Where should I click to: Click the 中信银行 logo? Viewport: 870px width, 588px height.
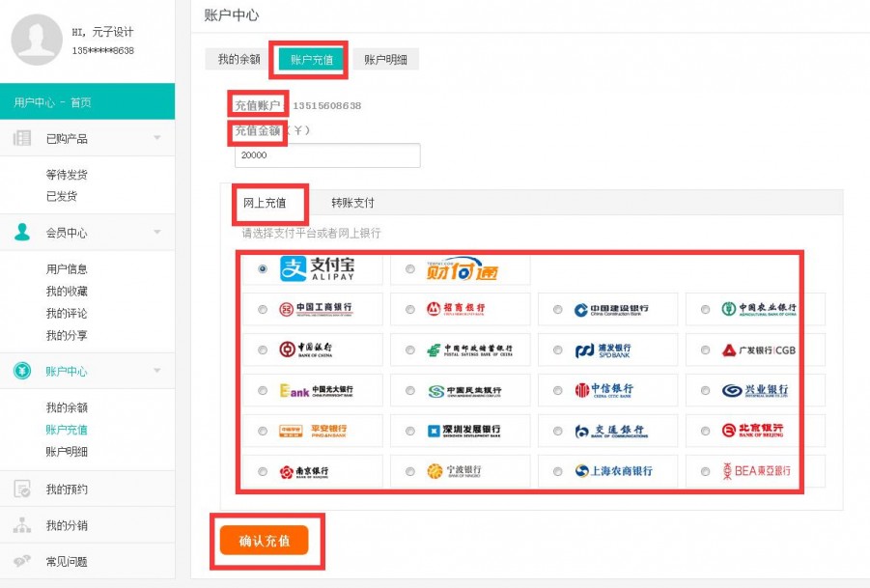(603, 390)
